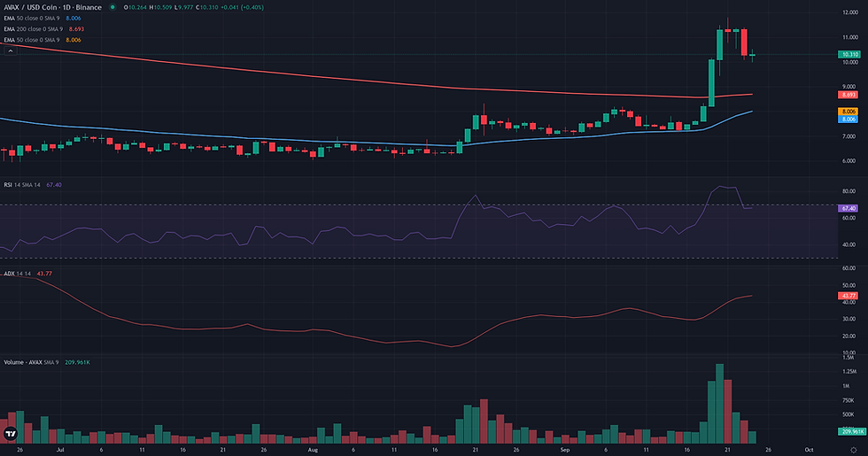868x456 pixels.
Task: Click the blue 8.006 price axis label
Action: pyautogui.click(x=849, y=119)
